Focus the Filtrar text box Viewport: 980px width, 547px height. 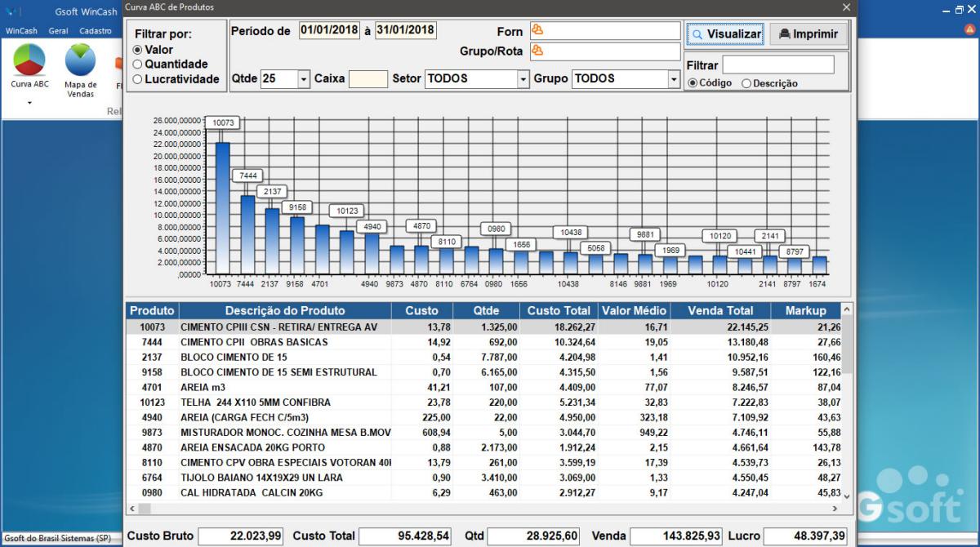coord(778,64)
